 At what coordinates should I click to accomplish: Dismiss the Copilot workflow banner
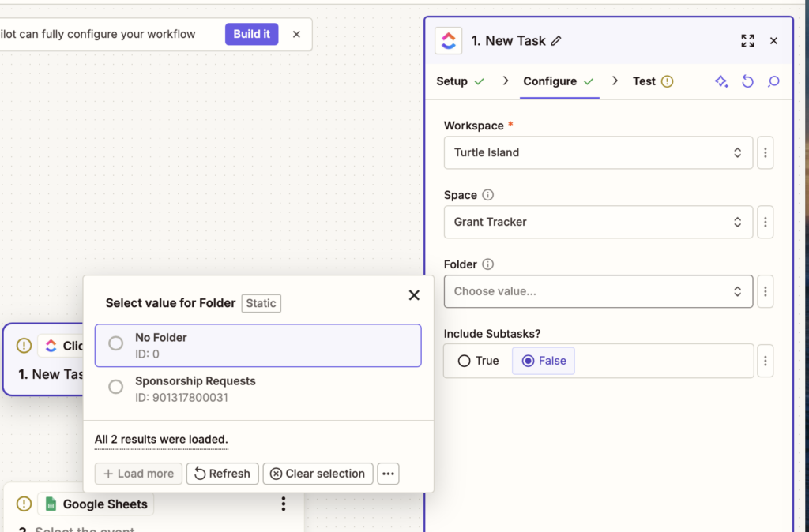coord(296,34)
